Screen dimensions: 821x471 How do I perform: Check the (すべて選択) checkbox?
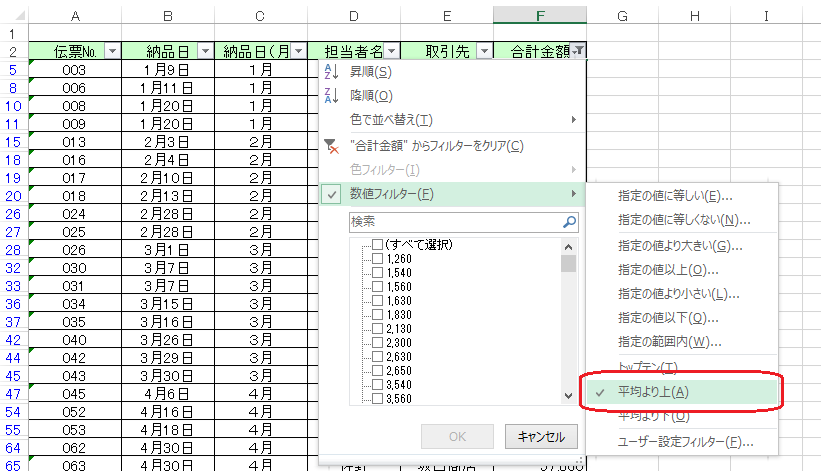(378, 244)
